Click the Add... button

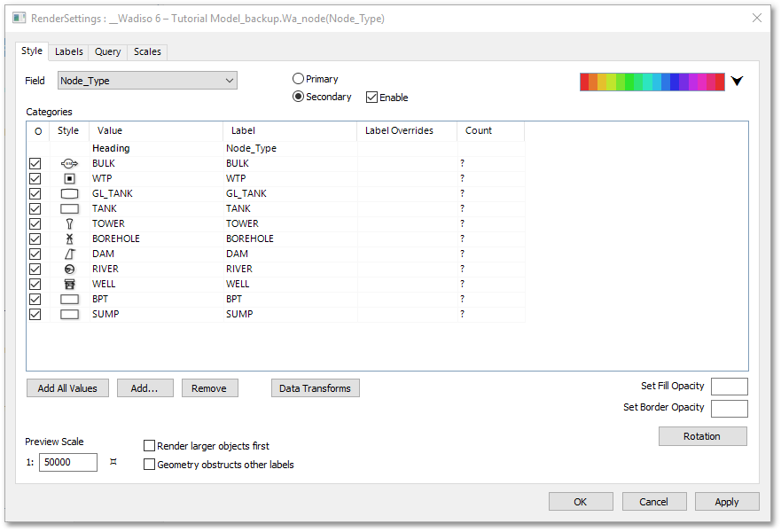(145, 388)
